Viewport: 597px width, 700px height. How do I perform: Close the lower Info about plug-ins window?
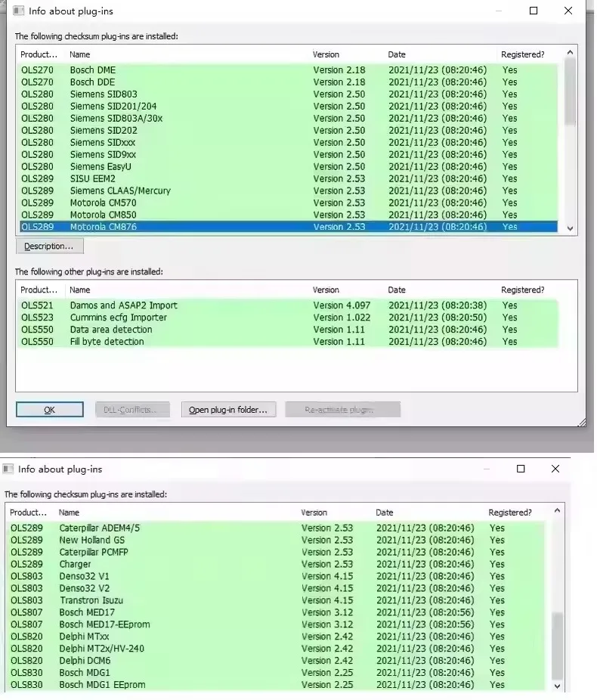click(555, 469)
